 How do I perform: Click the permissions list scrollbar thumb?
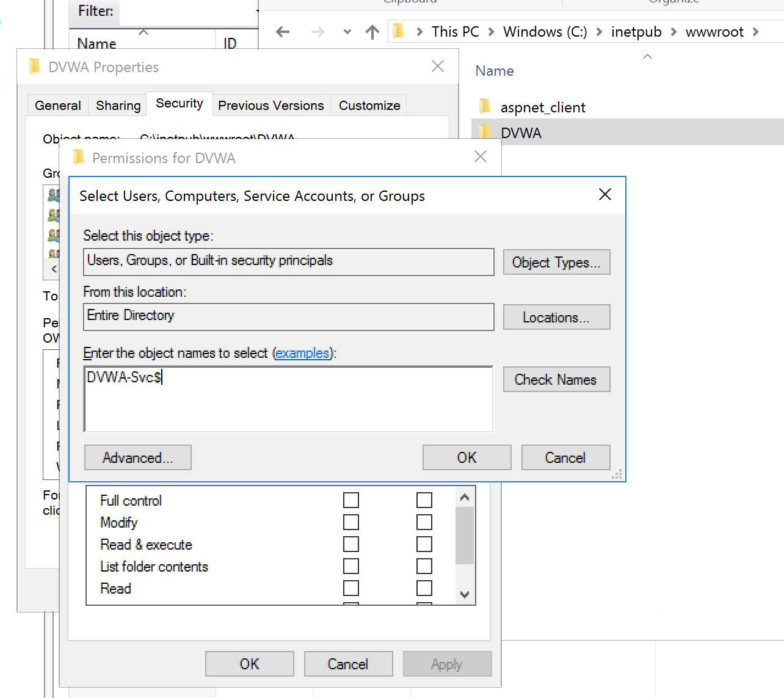point(465,536)
